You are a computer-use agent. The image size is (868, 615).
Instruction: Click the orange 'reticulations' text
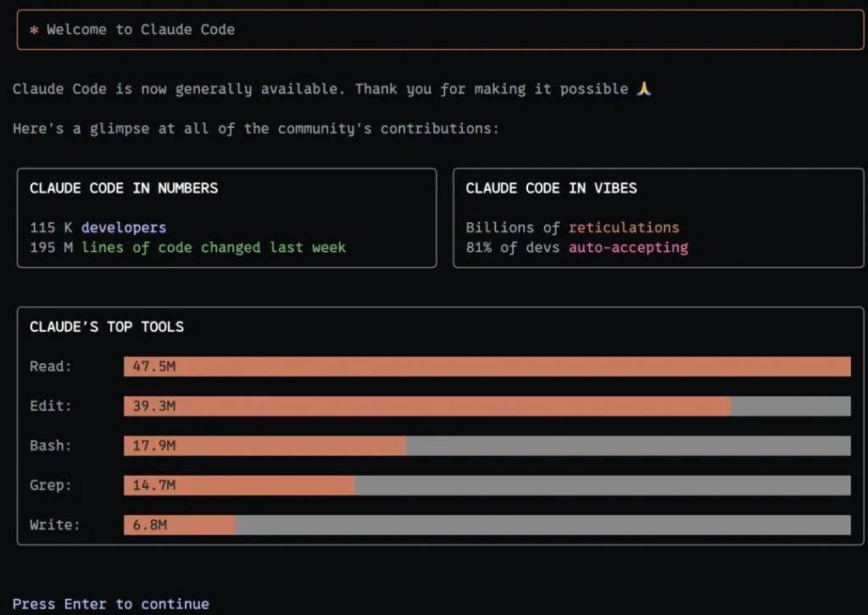click(x=623, y=227)
